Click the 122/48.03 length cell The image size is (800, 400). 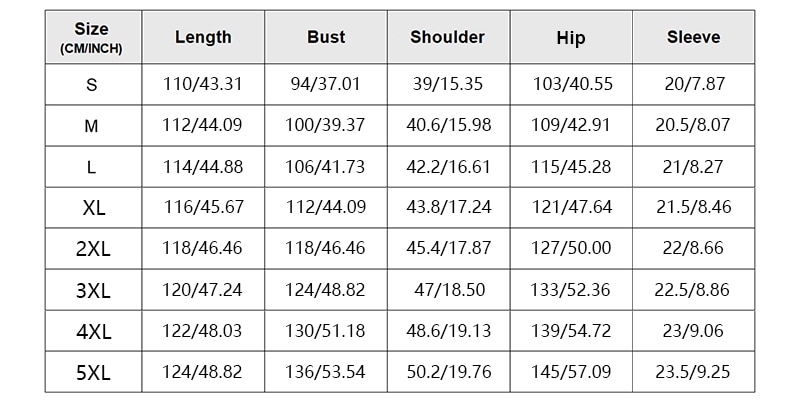[x=203, y=331]
